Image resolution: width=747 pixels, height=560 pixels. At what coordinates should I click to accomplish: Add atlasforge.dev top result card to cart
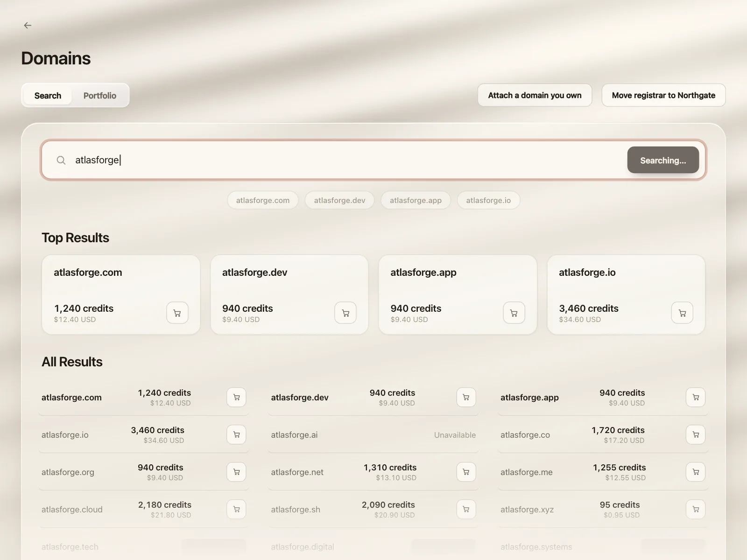coord(345,313)
